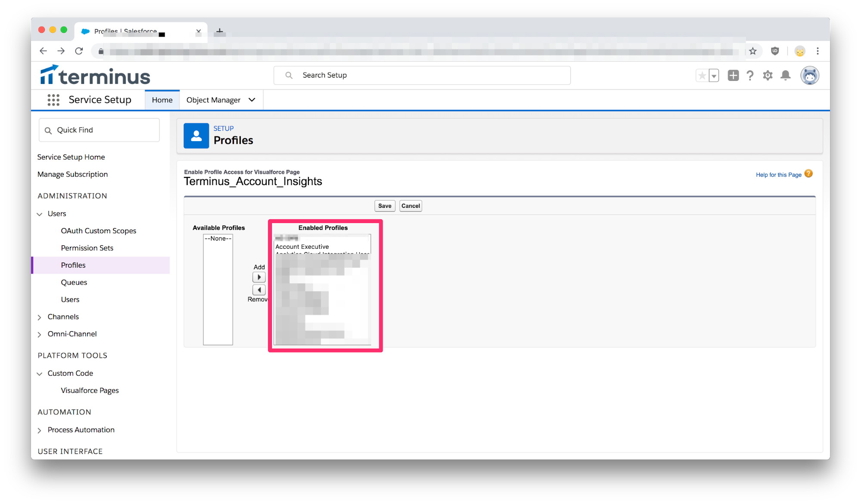861x504 pixels.
Task: Click the site lock icon in address bar
Action: [x=101, y=51]
